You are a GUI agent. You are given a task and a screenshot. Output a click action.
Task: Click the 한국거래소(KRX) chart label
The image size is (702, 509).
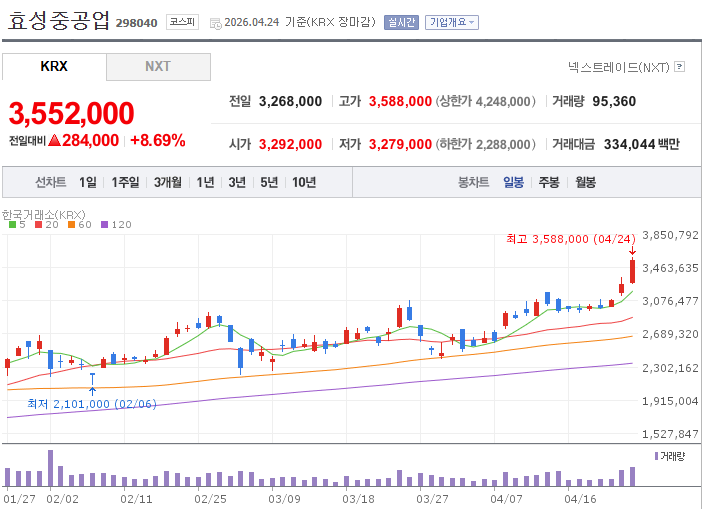pyautogui.click(x=43, y=215)
